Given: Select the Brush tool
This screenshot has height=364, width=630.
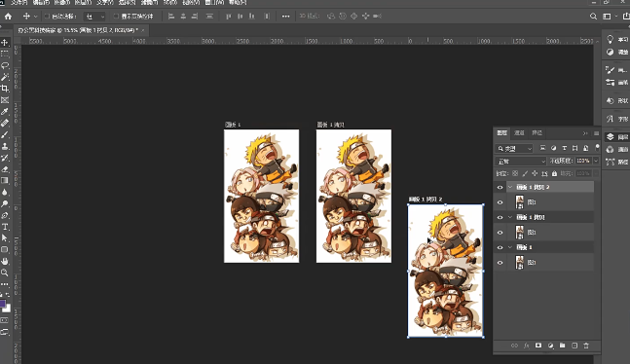Looking at the screenshot, I should (5, 134).
